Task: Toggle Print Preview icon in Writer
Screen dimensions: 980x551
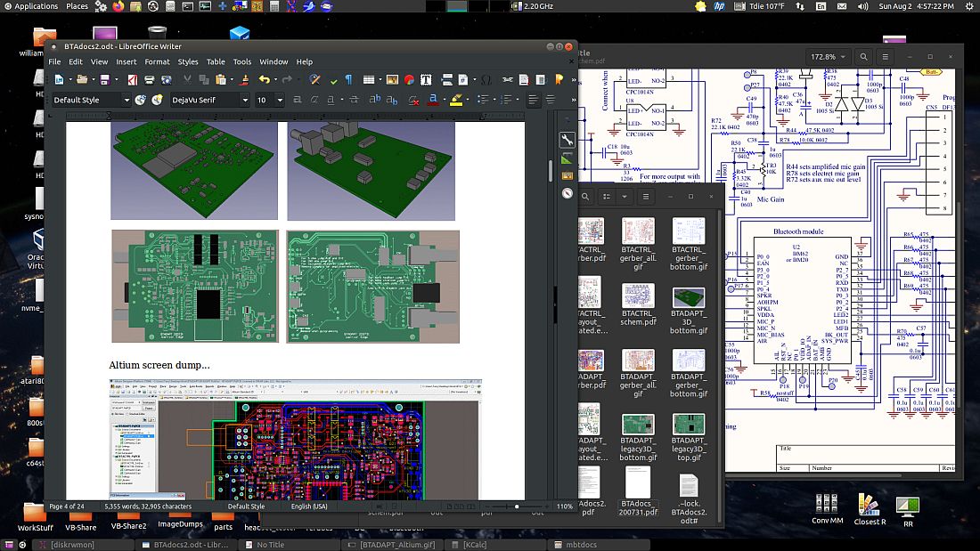Action: coord(167,79)
